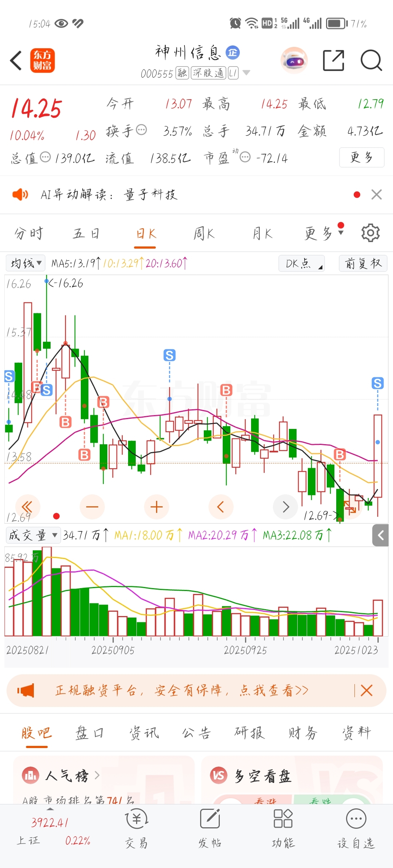The width and height of the screenshot is (393, 868).
Task: Open the 人气榜 card
Action: (x=104, y=779)
